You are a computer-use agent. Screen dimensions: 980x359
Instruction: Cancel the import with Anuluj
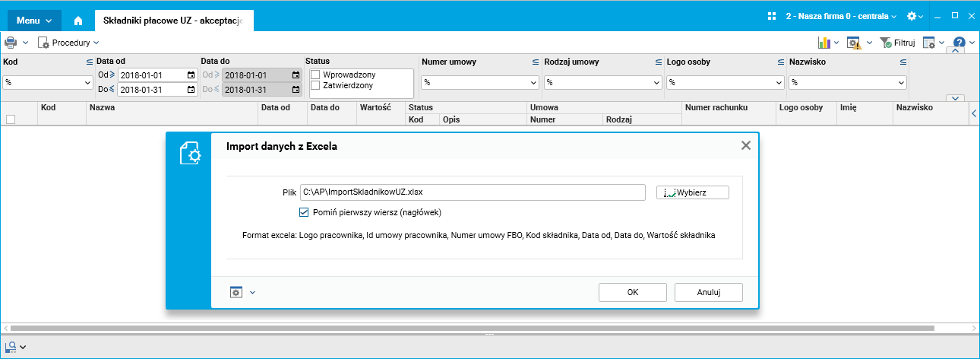(708, 292)
